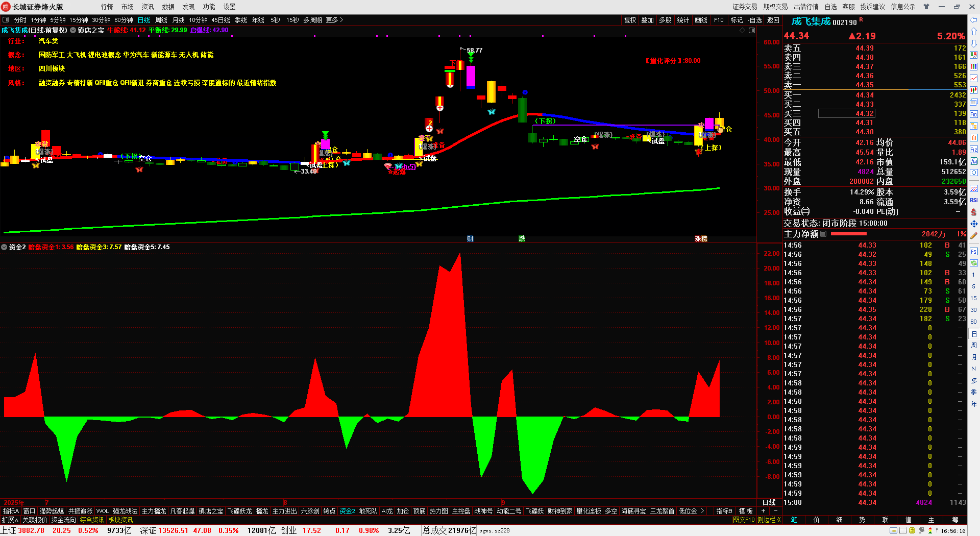Select the 15-minute shortcut in right sidebar

pyautogui.click(x=974, y=298)
